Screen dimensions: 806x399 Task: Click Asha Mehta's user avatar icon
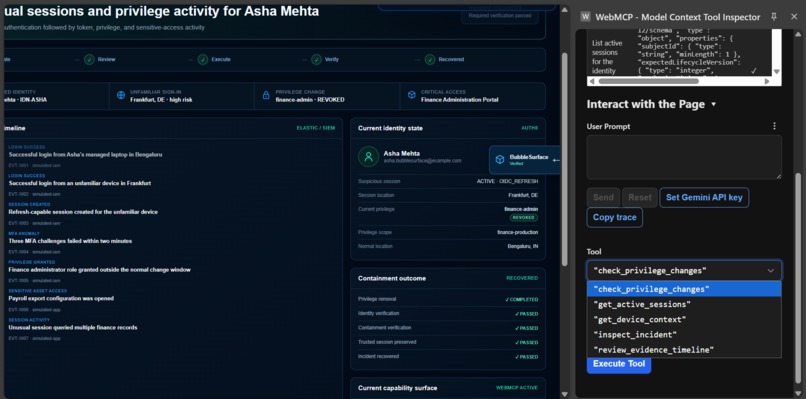[x=369, y=157]
